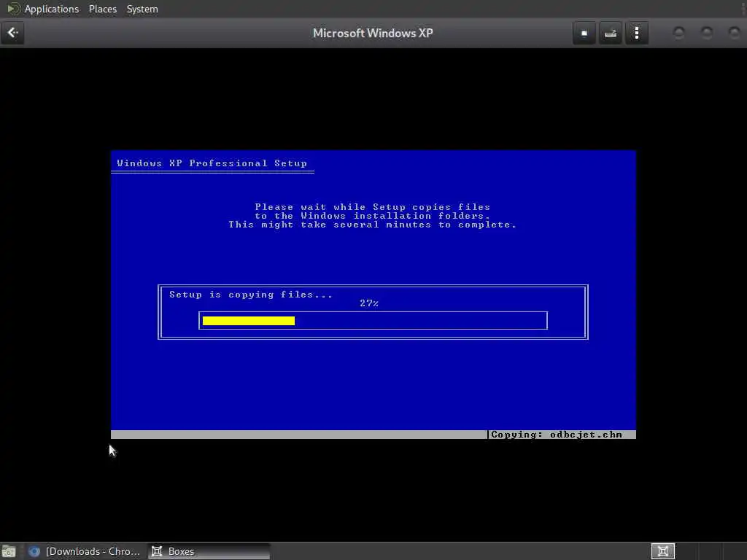Open the Places menu
This screenshot has width=747, height=560.
(x=102, y=9)
